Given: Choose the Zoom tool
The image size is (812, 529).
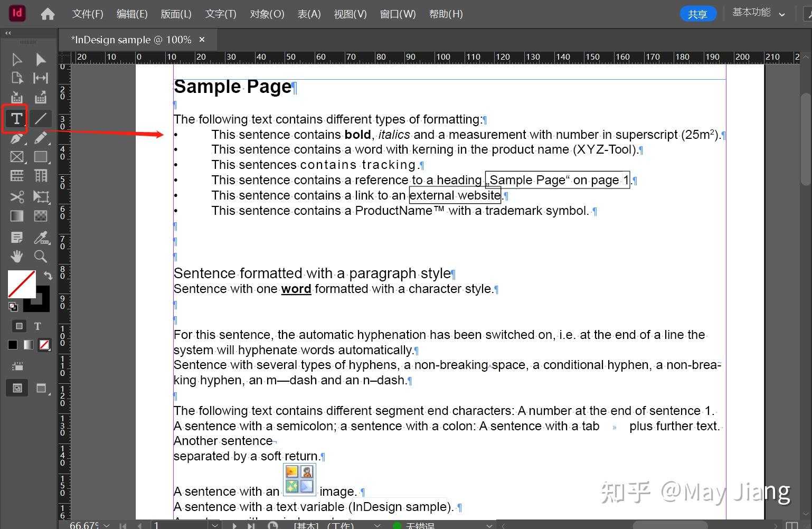Looking at the screenshot, I should pyautogui.click(x=41, y=256).
